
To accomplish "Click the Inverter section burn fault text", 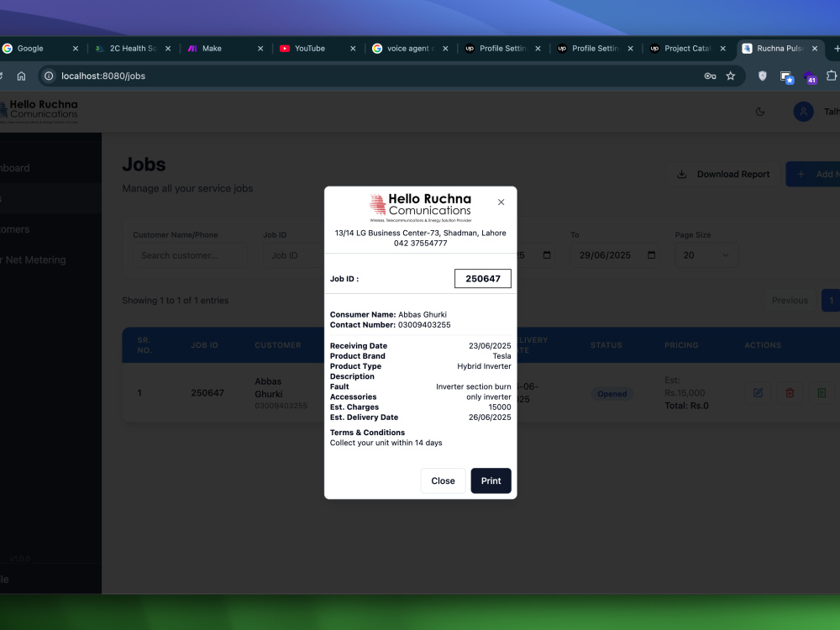I will tap(474, 386).
